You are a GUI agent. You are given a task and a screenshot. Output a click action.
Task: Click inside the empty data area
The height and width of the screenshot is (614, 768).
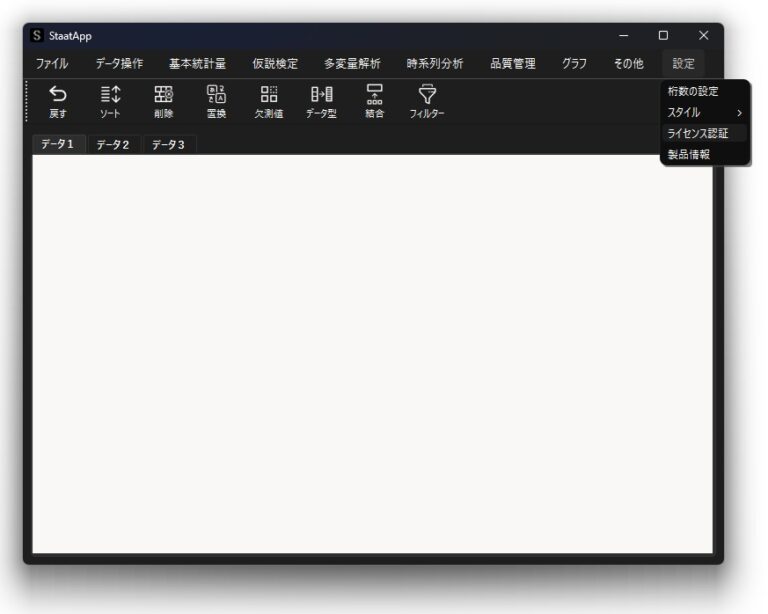tap(372, 350)
